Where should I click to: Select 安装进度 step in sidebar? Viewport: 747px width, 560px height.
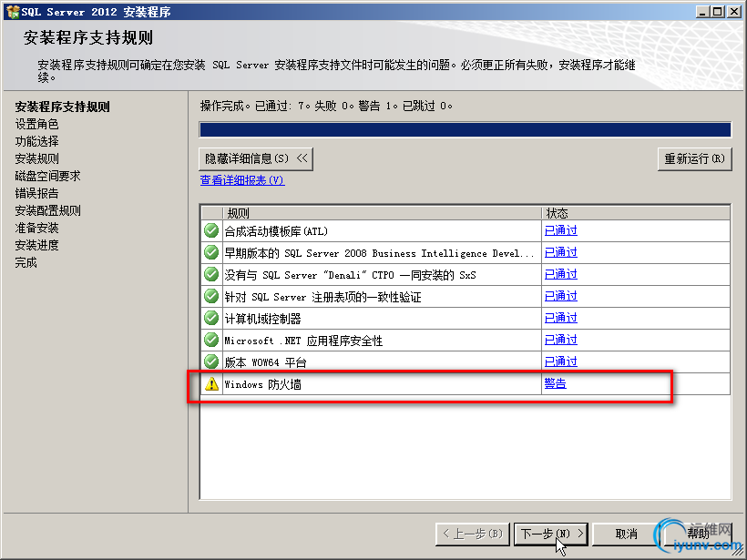[36, 245]
